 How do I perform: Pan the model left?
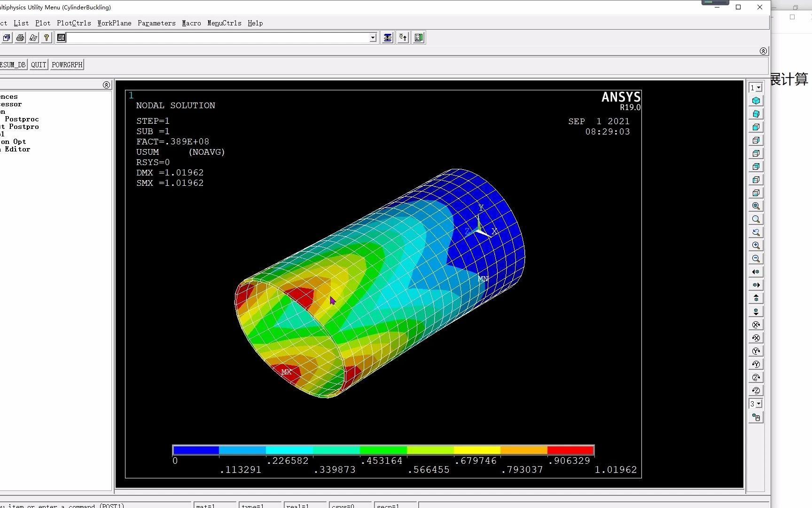(x=756, y=272)
